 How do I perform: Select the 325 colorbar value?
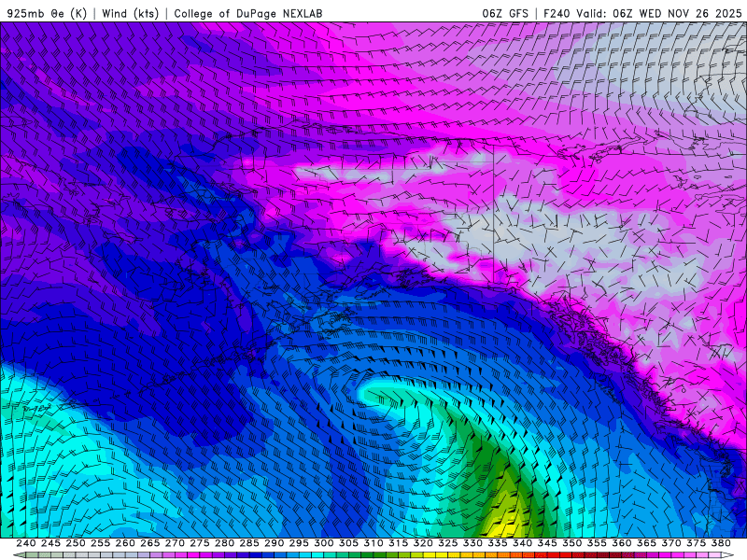point(448,543)
